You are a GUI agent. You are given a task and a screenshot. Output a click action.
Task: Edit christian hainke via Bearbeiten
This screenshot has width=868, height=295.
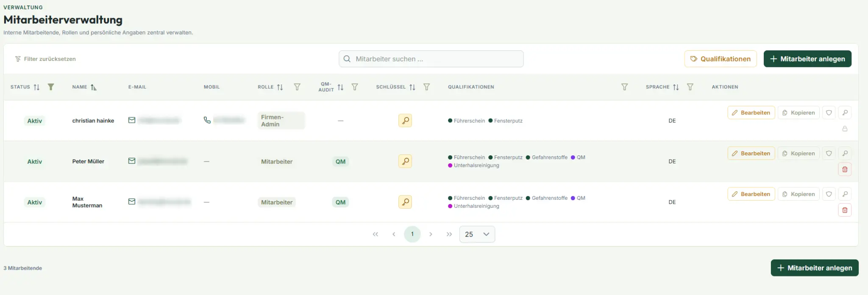click(751, 113)
